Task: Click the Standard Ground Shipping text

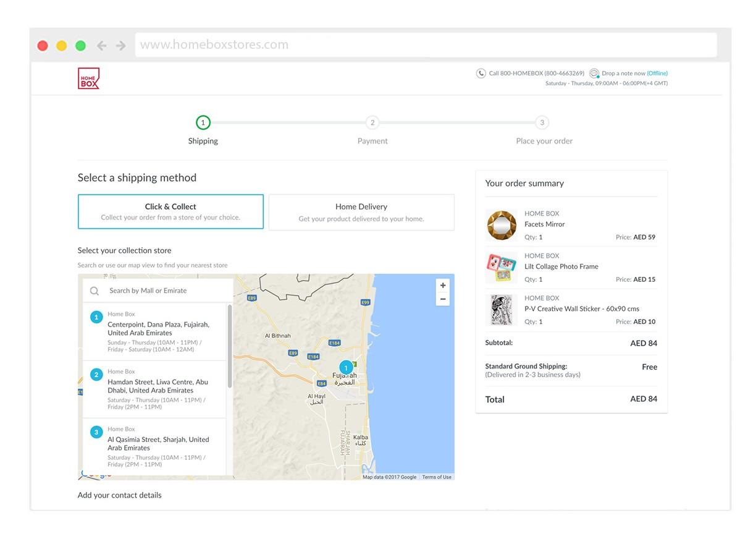Action: [x=526, y=366]
